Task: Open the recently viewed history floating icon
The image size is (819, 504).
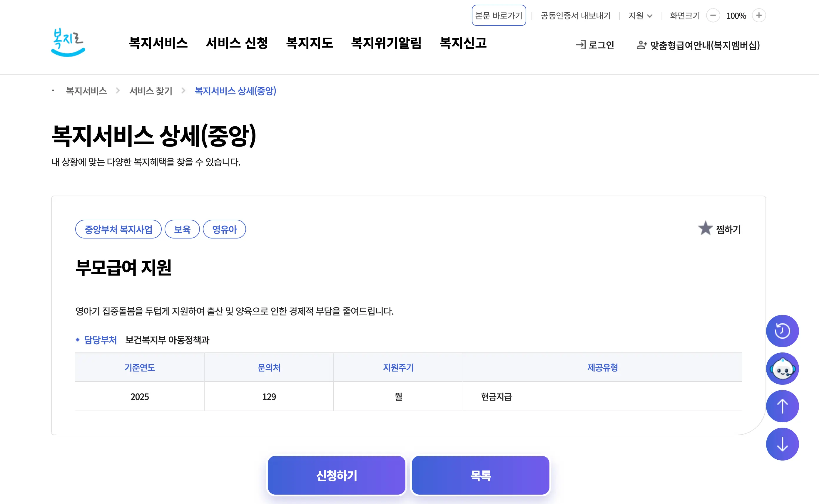Action: (782, 331)
